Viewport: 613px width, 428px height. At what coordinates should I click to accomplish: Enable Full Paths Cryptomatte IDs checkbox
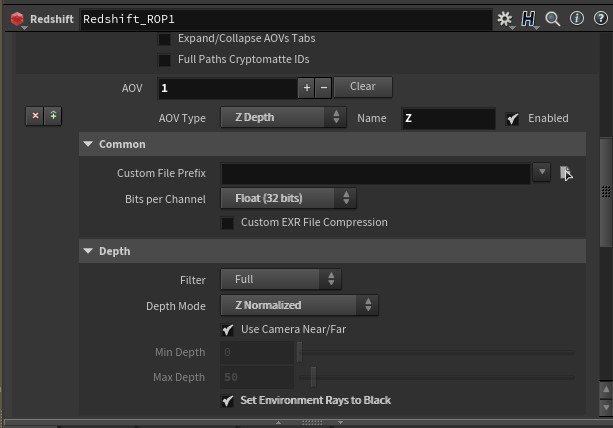point(164,59)
